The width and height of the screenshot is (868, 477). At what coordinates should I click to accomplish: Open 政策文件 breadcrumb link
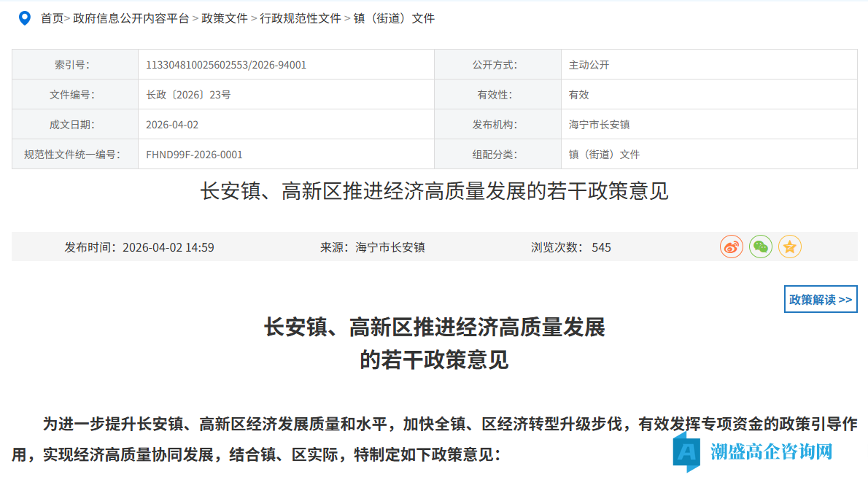[224, 18]
